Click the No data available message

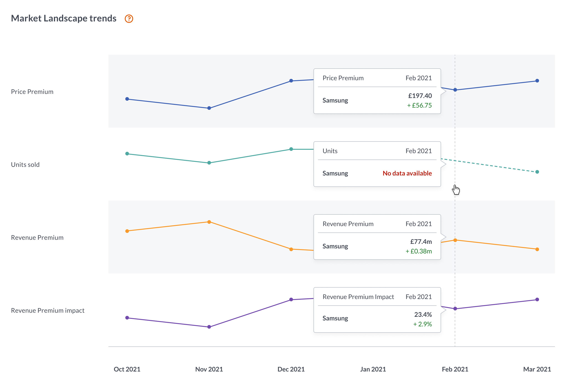tap(407, 173)
